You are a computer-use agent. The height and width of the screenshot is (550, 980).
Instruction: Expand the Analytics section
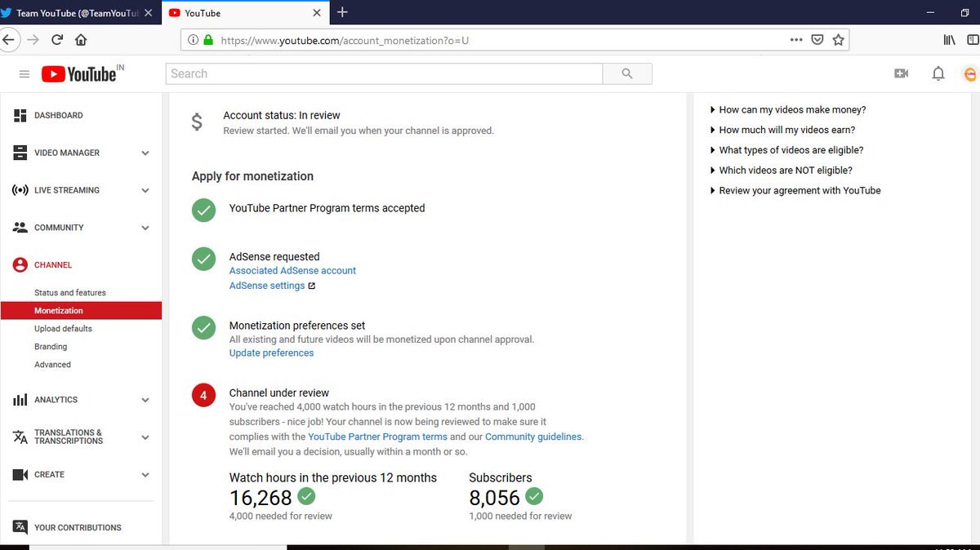point(145,401)
